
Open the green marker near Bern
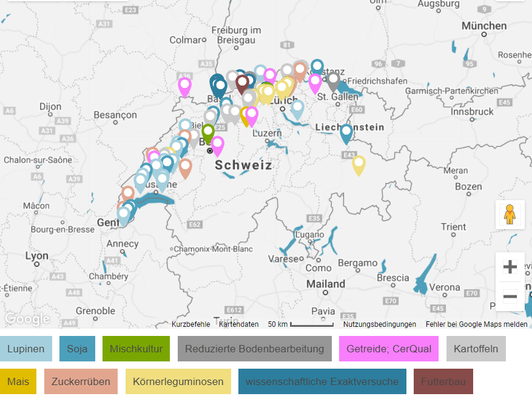[x=208, y=133]
